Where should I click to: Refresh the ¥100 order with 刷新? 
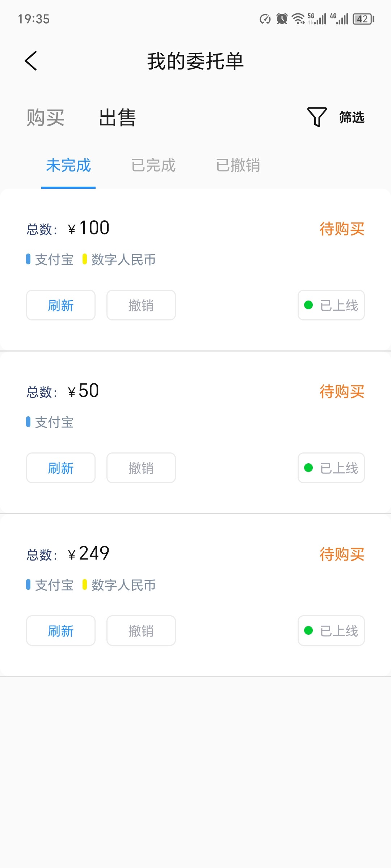click(61, 305)
